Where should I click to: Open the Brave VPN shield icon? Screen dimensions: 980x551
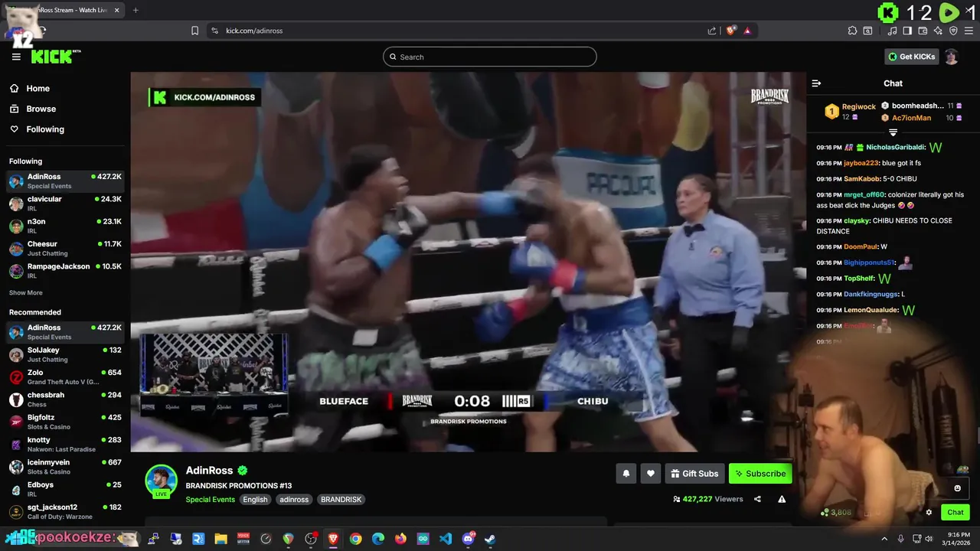(953, 31)
